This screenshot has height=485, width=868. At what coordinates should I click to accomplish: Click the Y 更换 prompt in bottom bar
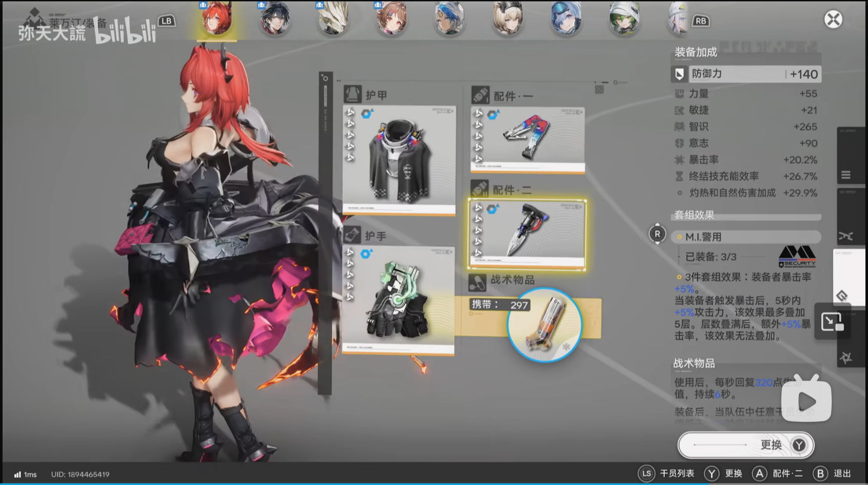click(x=724, y=474)
